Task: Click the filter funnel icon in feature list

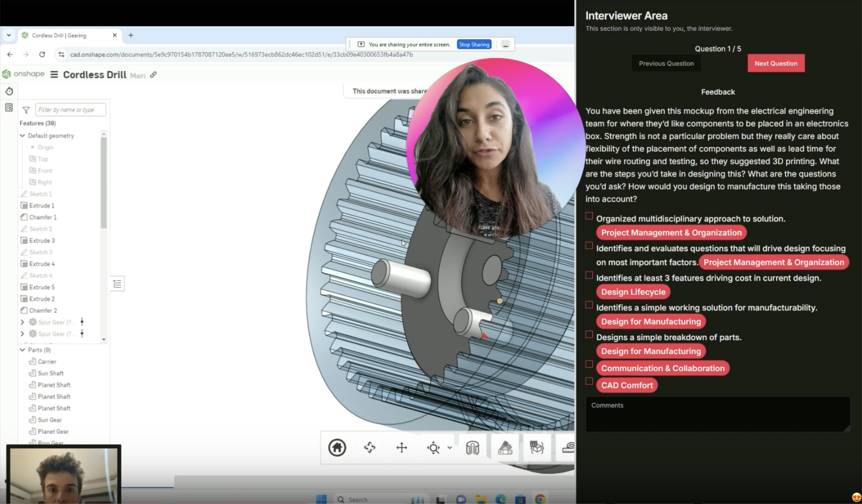Action: pyautogui.click(x=26, y=110)
